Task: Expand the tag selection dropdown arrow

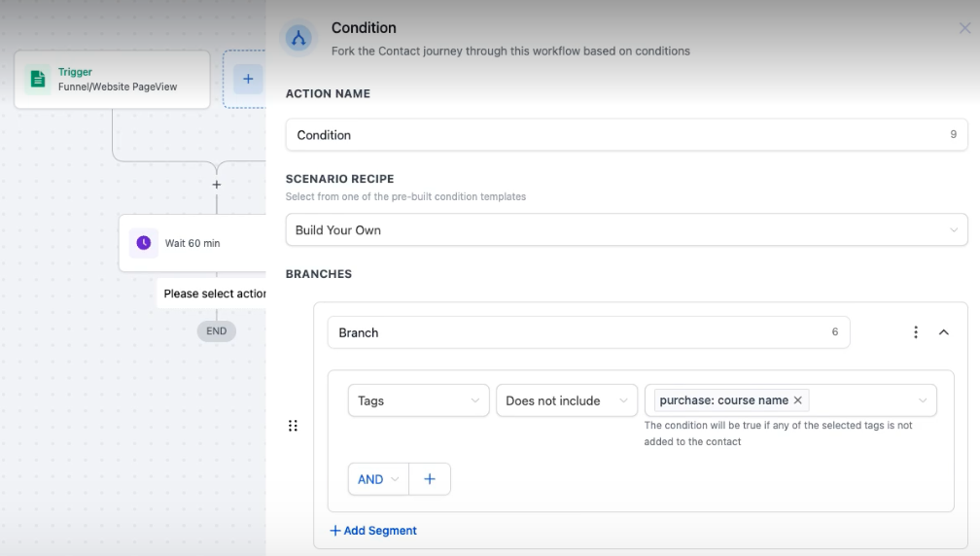Action: point(922,400)
